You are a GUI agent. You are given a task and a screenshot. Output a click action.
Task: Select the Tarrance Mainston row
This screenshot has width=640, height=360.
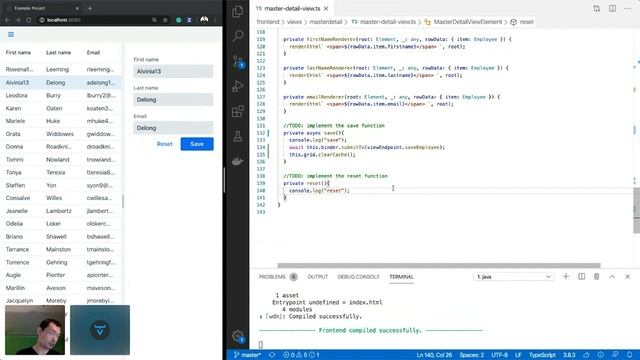(61, 249)
